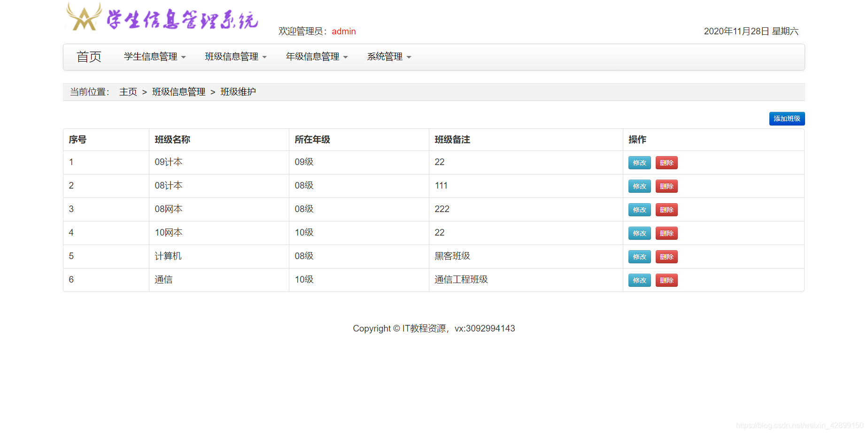The height and width of the screenshot is (434, 868).
Task: Click 删除 for class 08计本
Action: click(666, 186)
